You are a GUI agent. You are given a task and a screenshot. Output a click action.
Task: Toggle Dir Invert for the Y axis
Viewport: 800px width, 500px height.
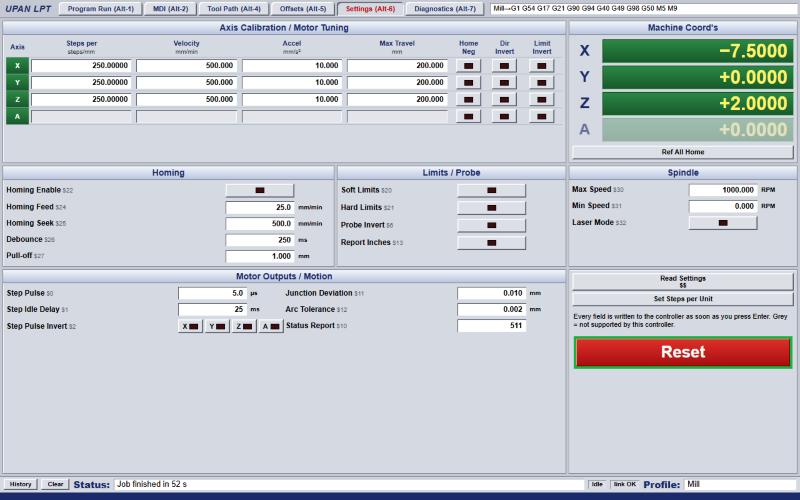click(x=504, y=83)
